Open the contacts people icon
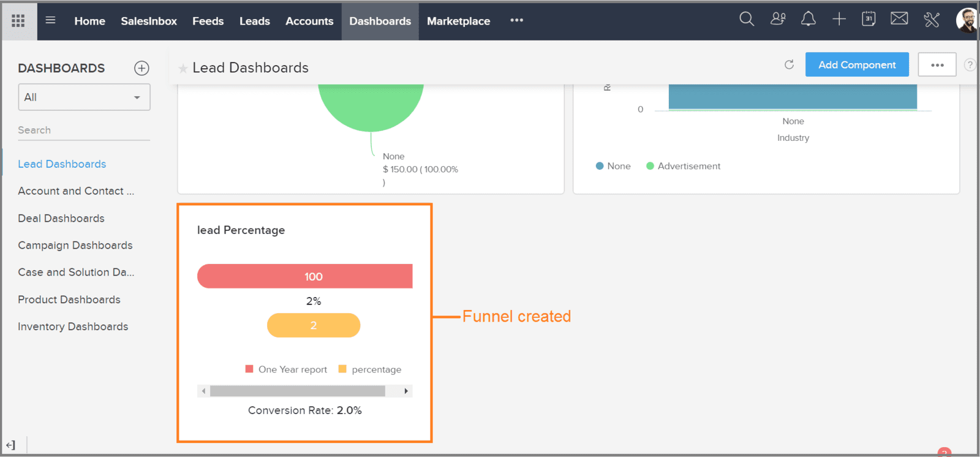 pos(778,19)
